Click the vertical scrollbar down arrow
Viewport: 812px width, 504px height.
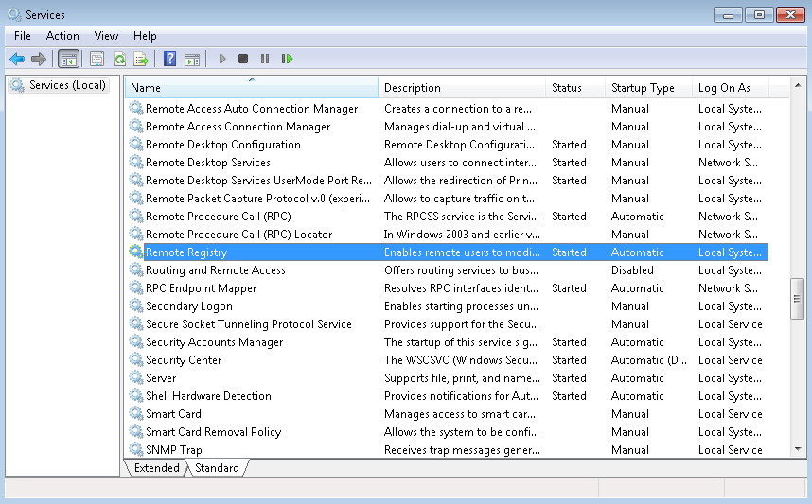click(x=798, y=451)
